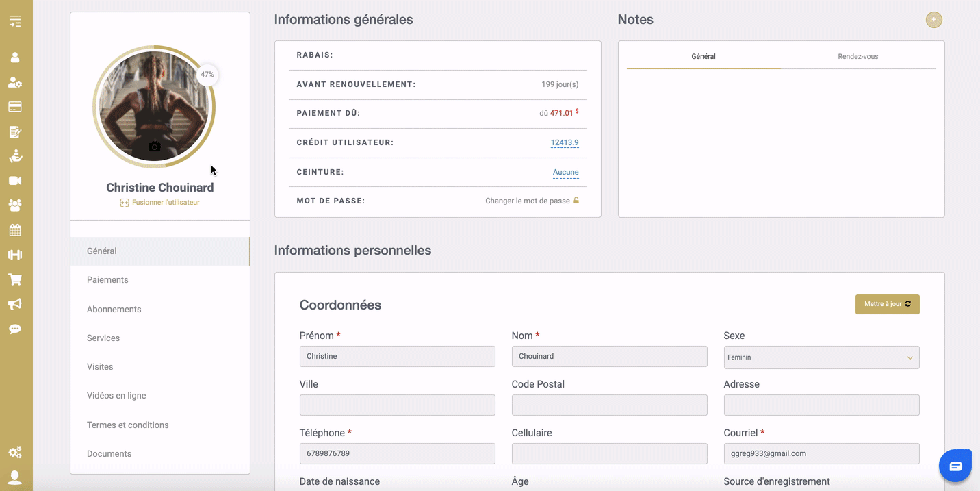Edit the user credit value 12413.9

[x=564, y=143]
